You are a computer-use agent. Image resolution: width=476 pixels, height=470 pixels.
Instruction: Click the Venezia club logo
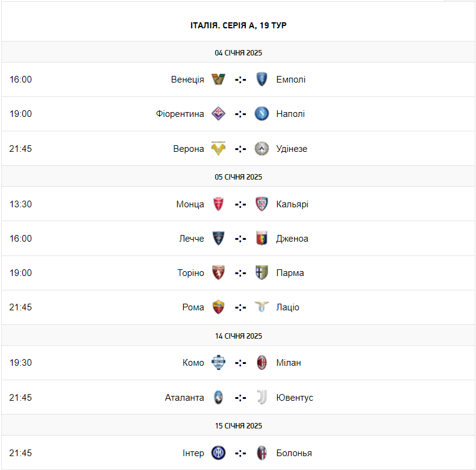pos(219,80)
